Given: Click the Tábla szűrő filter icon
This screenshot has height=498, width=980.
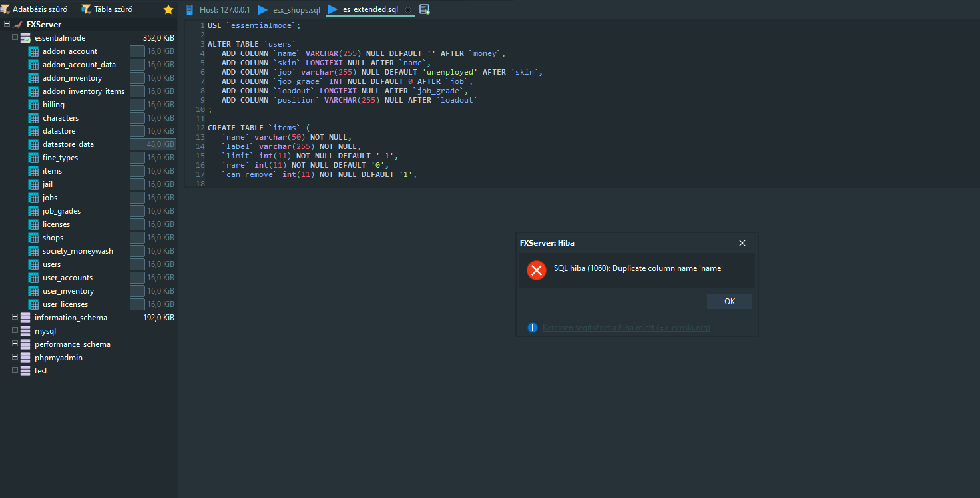Looking at the screenshot, I should point(85,9).
